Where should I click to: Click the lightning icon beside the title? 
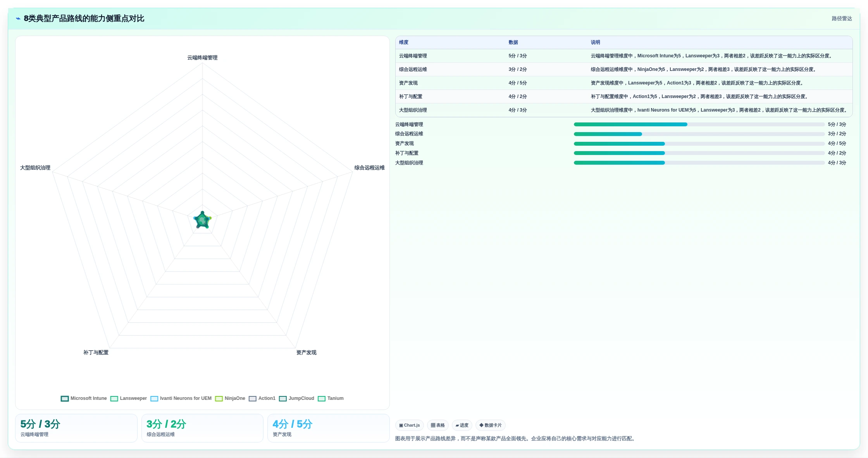pyautogui.click(x=18, y=19)
